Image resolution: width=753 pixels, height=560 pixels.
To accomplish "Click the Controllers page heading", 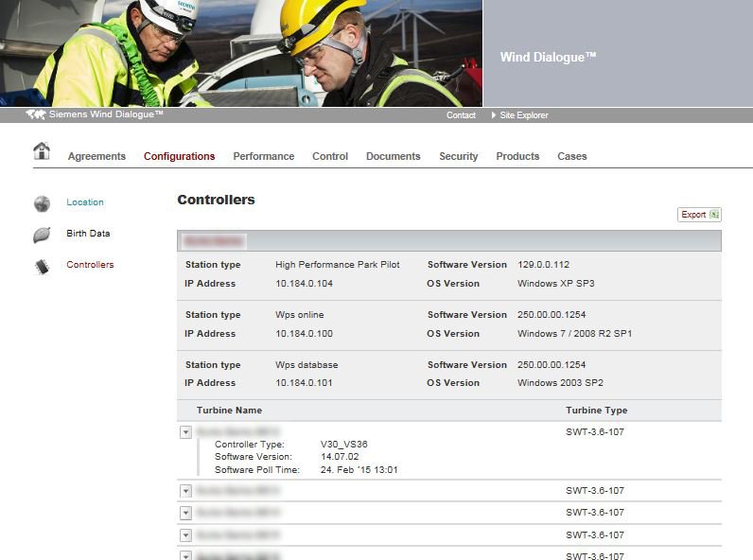I will tap(216, 200).
